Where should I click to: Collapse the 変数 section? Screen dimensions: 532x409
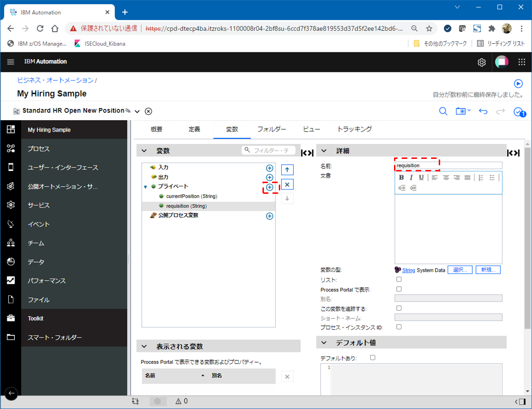point(144,151)
